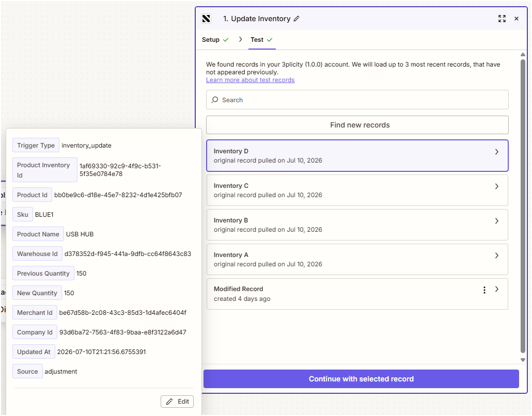
Task: Select the Inventory D record
Action: tap(357, 156)
